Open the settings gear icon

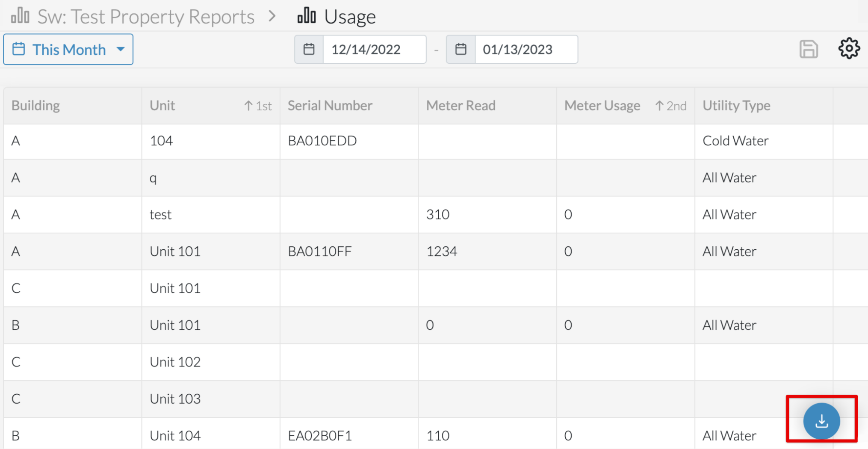tap(849, 49)
